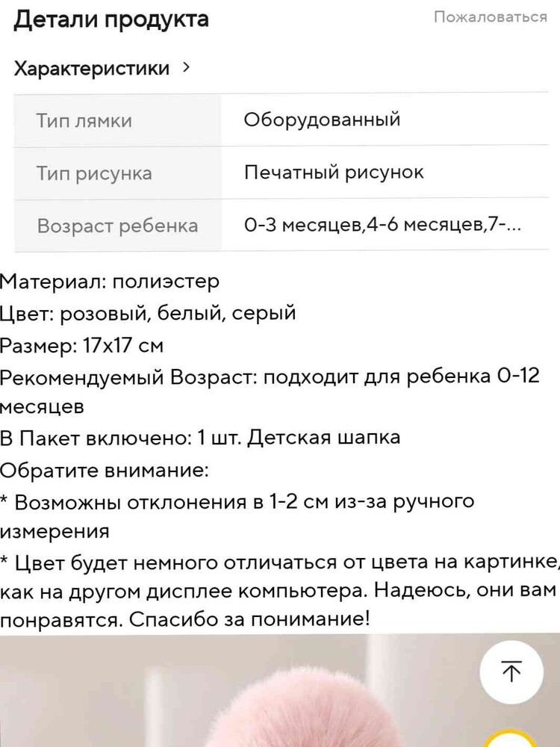Open the Характеристики section heading
Viewport: 560px width, 747px height.
coord(92,69)
